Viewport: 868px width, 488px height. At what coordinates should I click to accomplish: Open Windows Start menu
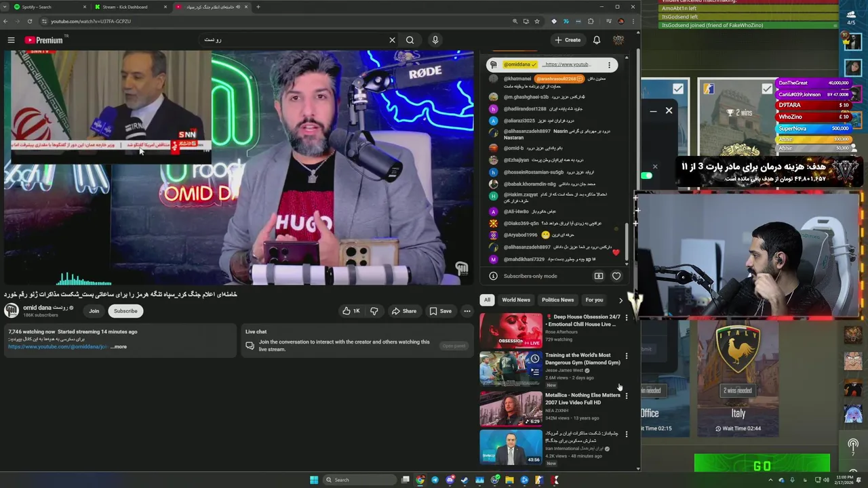pos(314,480)
